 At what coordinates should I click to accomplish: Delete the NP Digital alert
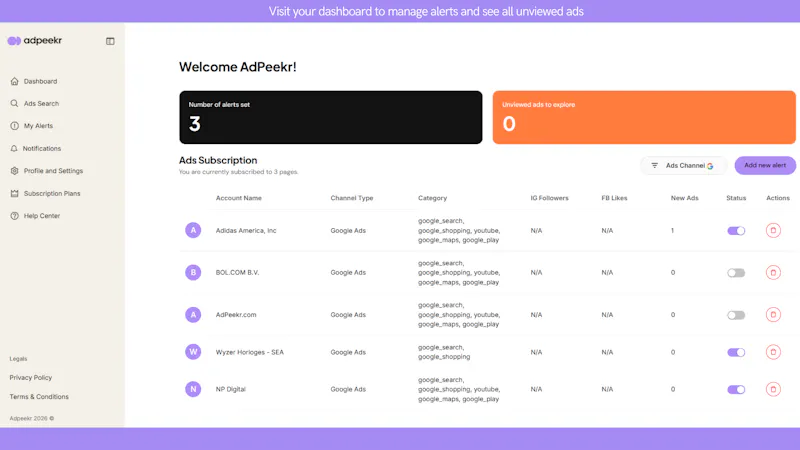(773, 389)
